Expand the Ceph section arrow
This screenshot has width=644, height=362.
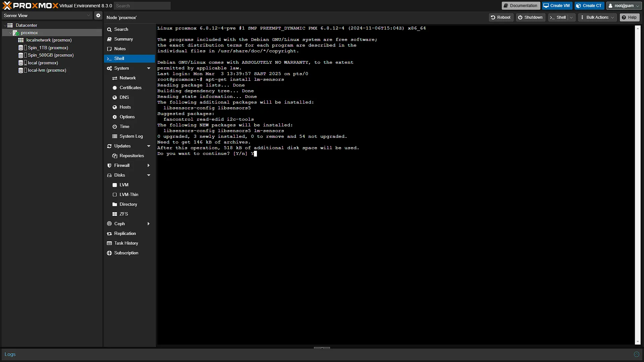(x=148, y=224)
